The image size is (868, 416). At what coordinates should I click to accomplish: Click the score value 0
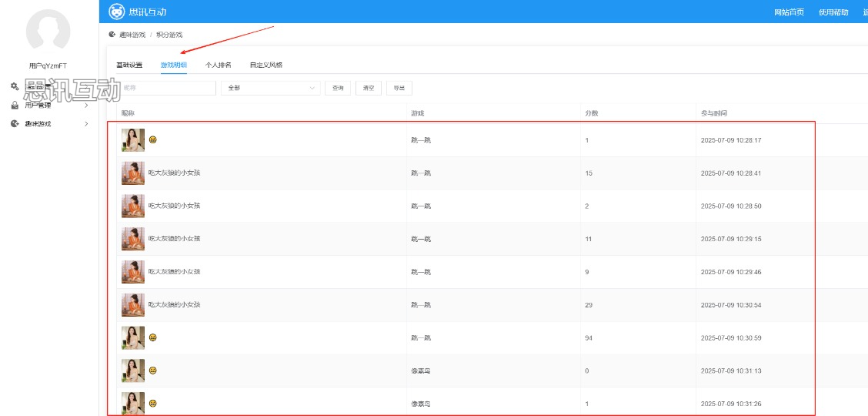tap(587, 371)
